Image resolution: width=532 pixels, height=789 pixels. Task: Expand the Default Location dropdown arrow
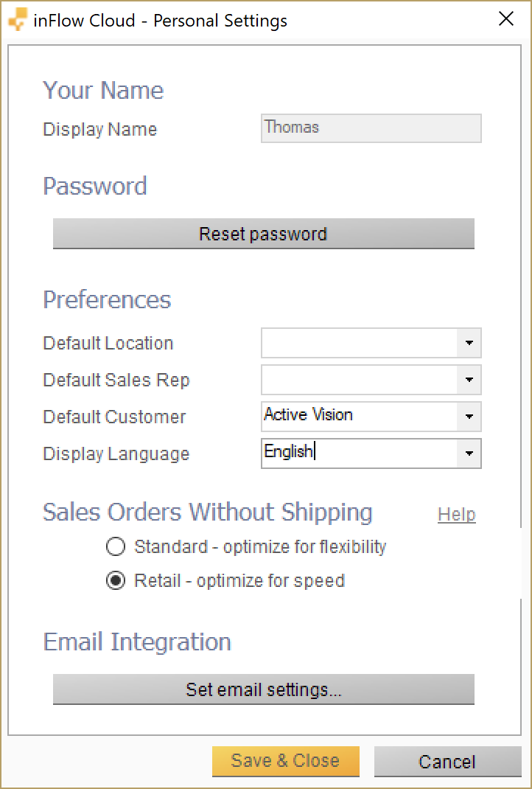pyautogui.click(x=469, y=343)
